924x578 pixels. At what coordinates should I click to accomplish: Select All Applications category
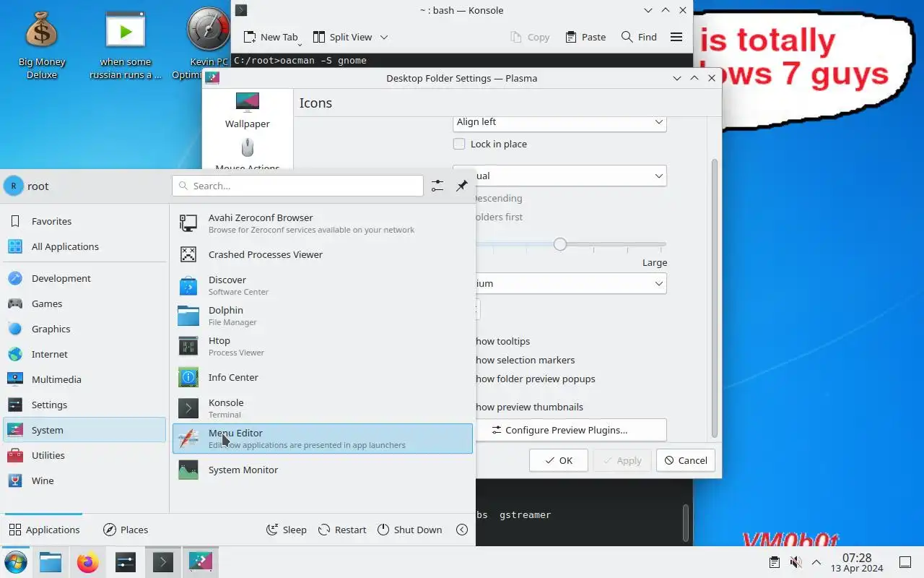pyautogui.click(x=84, y=246)
